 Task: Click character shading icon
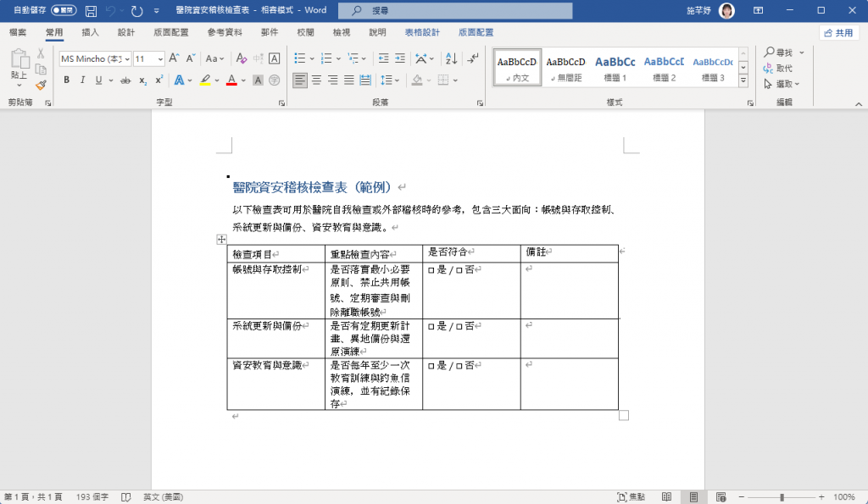click(258, 80)
